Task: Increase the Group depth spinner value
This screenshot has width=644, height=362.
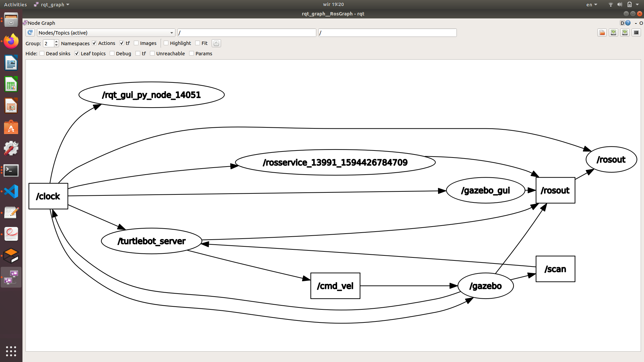Action: tap(56, 42)
